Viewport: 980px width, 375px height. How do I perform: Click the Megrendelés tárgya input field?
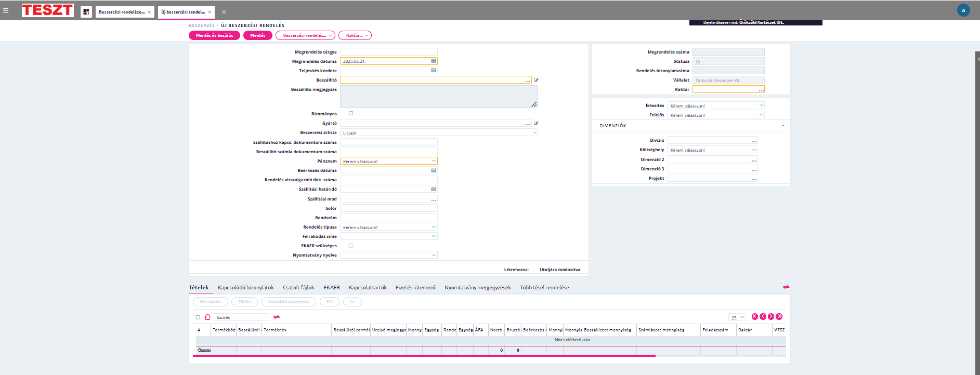click(389, 52)
